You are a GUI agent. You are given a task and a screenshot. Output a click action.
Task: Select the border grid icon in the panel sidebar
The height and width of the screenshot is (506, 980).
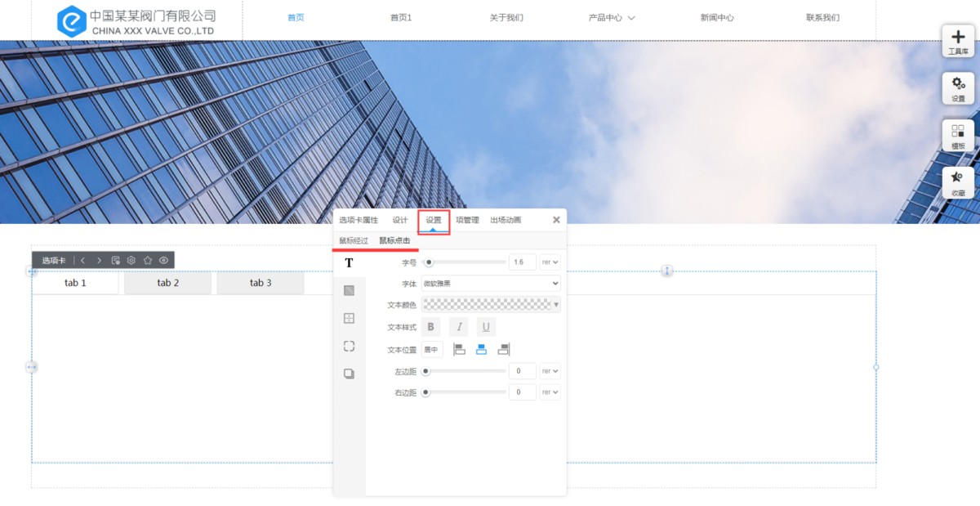[350, 318]
